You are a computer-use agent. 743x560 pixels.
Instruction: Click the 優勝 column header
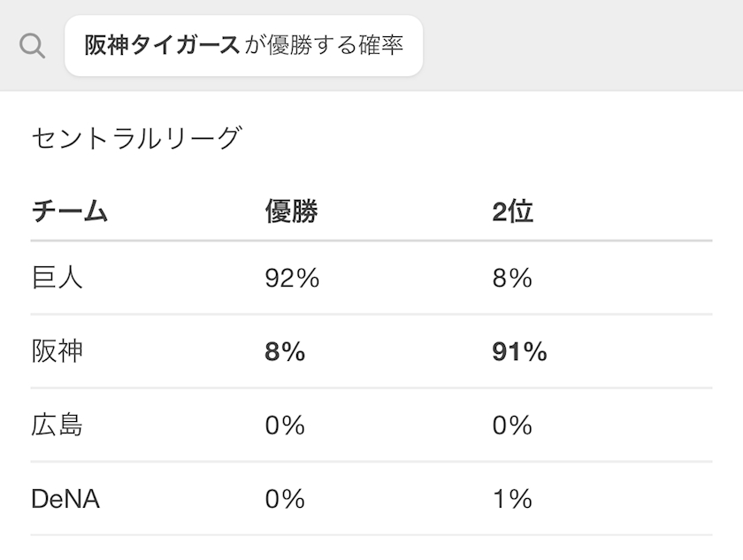click(291, 212)
